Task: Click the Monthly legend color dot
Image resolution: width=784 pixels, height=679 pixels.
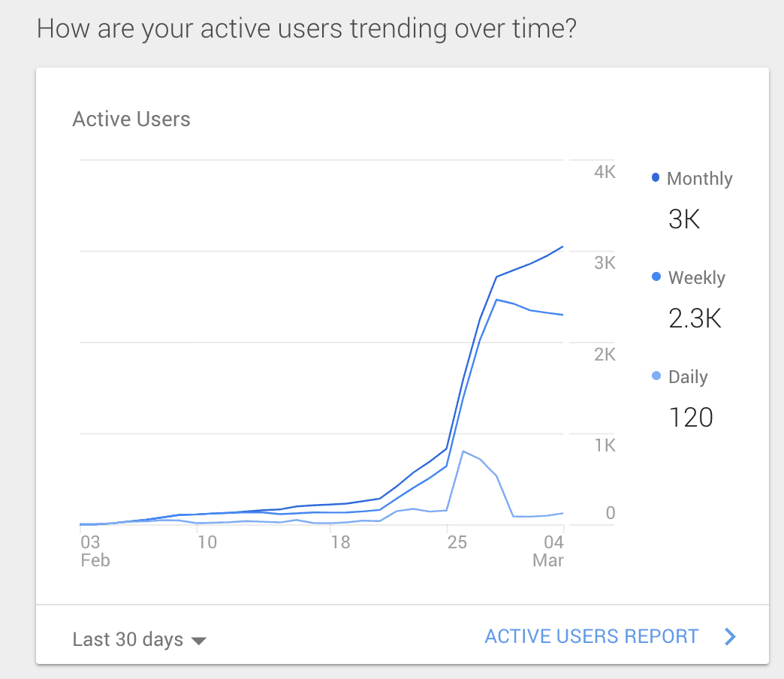Action: [x=656, y=178]
